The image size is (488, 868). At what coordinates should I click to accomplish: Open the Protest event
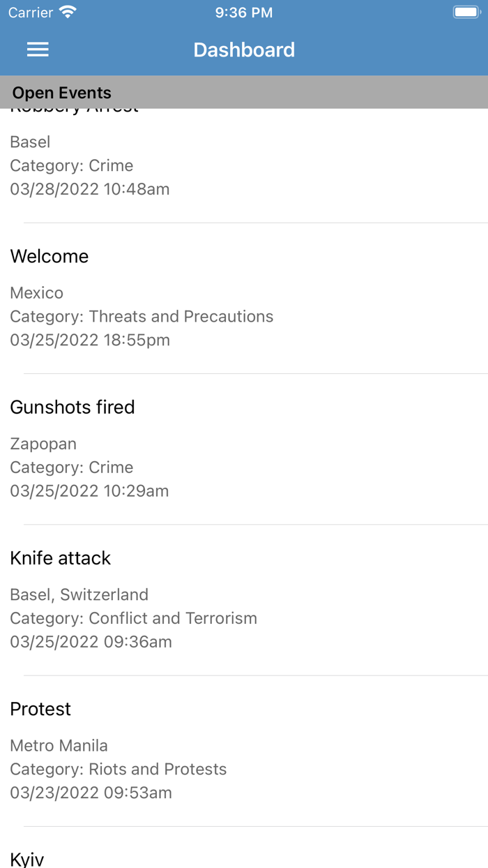click(x=40, y=709)
